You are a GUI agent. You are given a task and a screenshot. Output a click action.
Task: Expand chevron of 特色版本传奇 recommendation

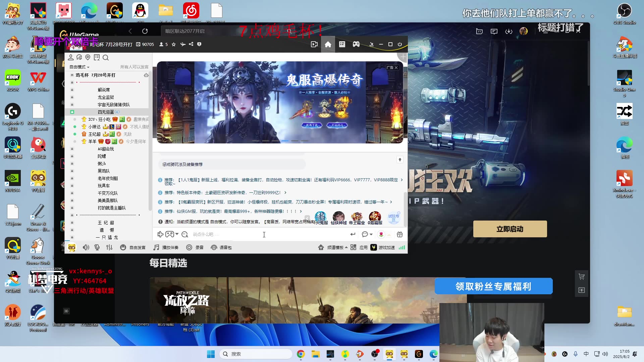coord(285,192)
